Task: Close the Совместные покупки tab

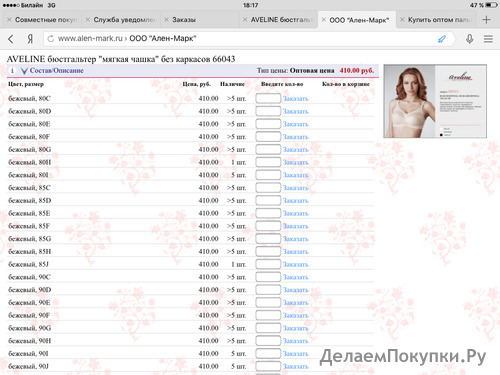Action: 9,20
